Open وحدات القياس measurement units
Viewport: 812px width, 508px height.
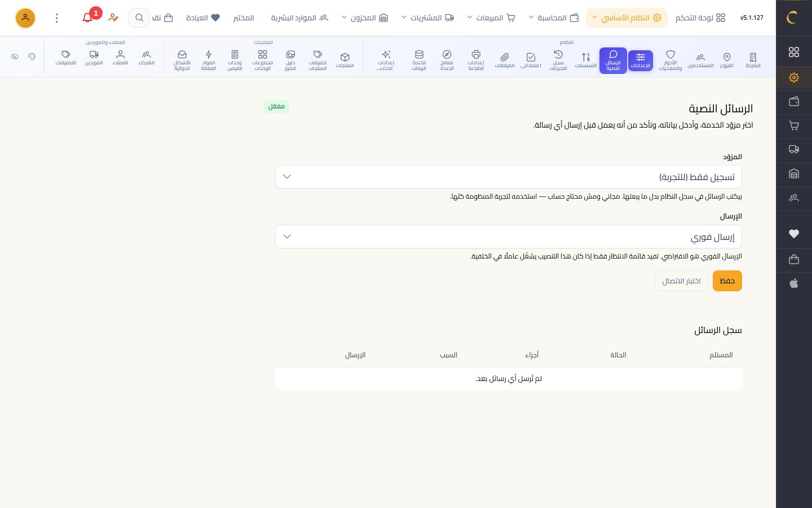(x=235, y=60)
